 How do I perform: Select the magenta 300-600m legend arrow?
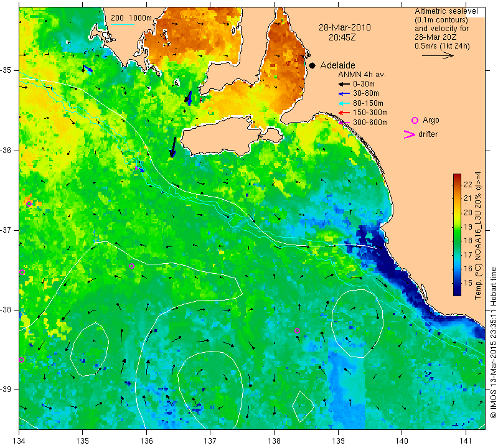tap(344, 123)
